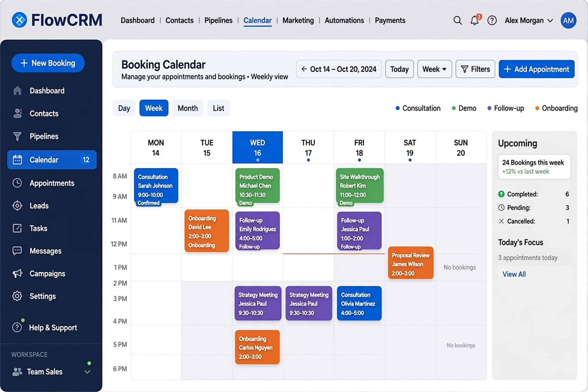
Task: Open notifications bell icon
Action: (475, 21)
